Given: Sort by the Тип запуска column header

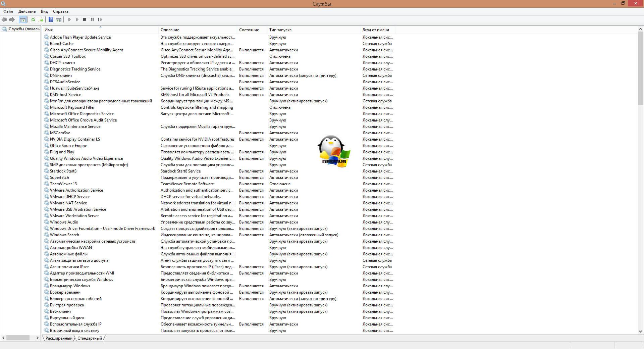Looking at the screenshot, I should 314,30.
